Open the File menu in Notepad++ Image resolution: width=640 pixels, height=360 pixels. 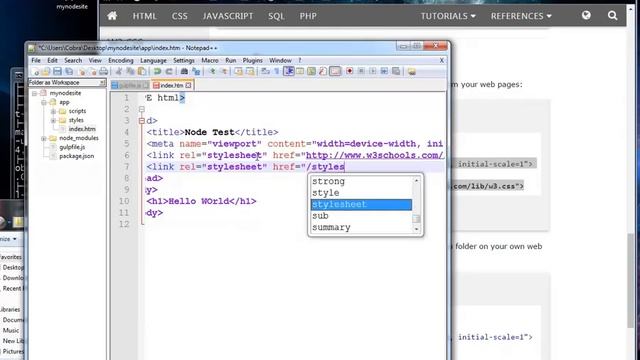(36, 60)
